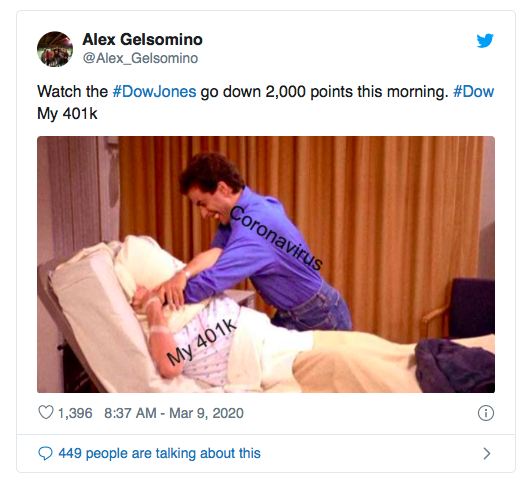Open '449 people are talking about this'
Viewport: 528px width, 484px height.
[160, 453]
